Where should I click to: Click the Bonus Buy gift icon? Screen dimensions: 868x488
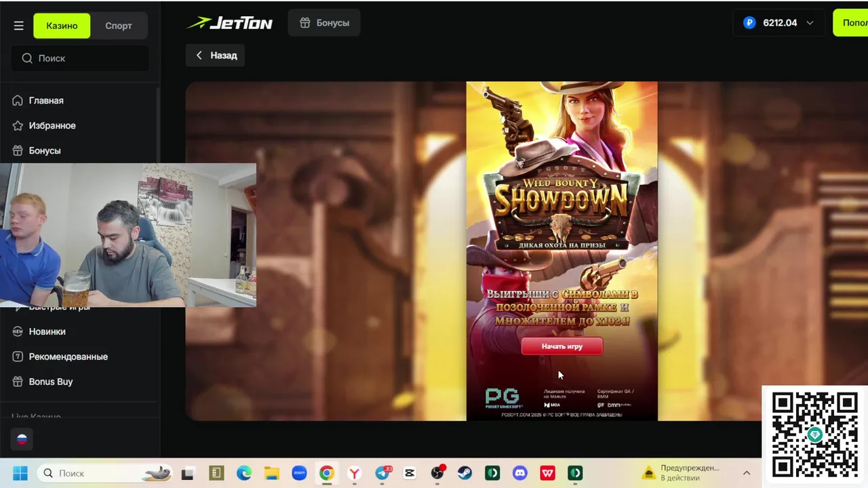18,382
